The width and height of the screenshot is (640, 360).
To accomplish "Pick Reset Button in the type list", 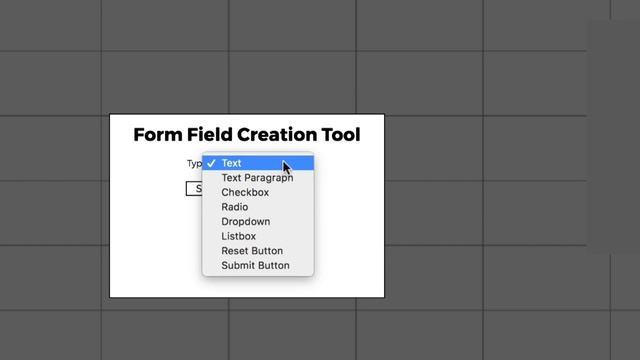I will tap(258, 251).
